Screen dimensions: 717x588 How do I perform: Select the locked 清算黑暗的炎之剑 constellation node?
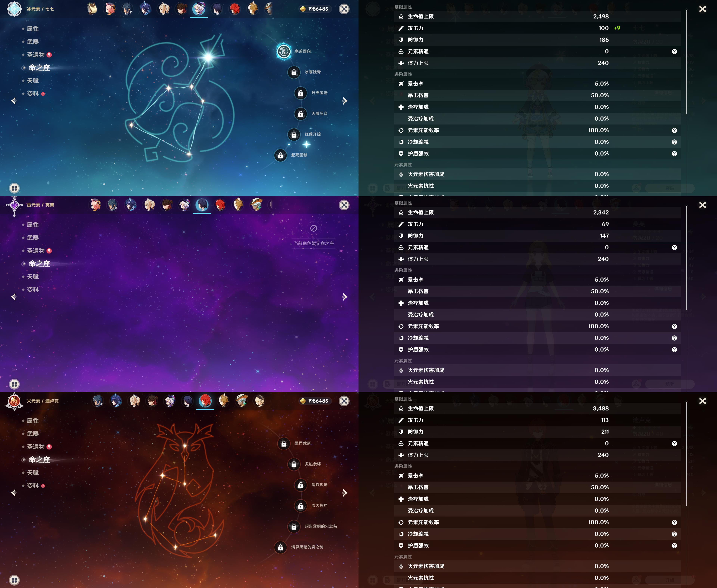coord(280,547)
